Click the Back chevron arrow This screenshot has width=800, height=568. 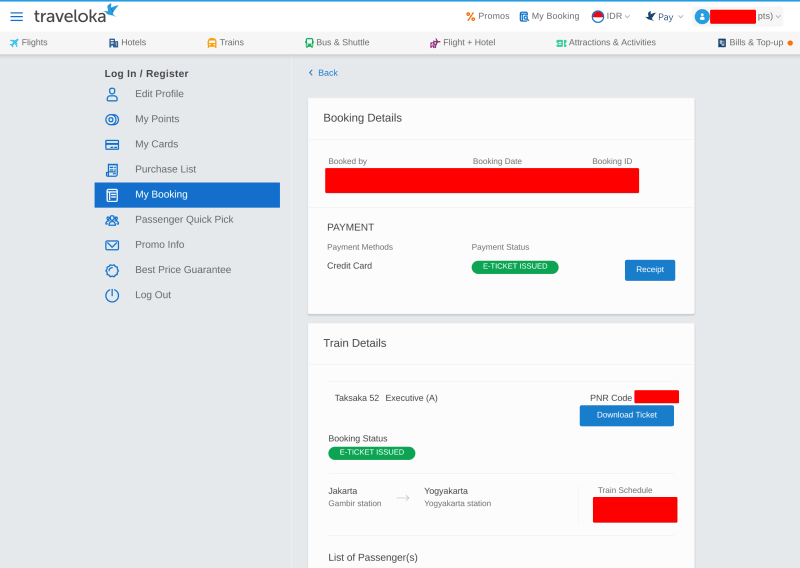click(x=311, y=72)
